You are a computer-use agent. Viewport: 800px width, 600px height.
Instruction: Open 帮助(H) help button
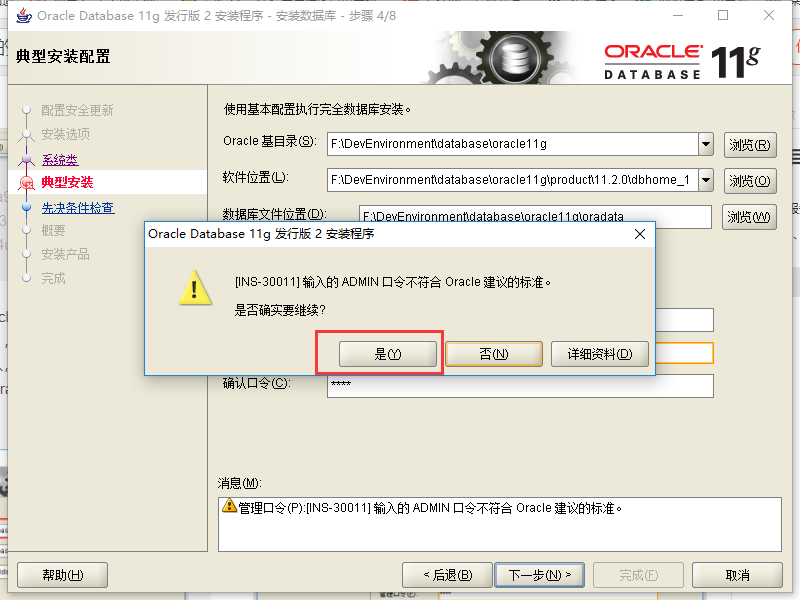click(x=63, y=576)
